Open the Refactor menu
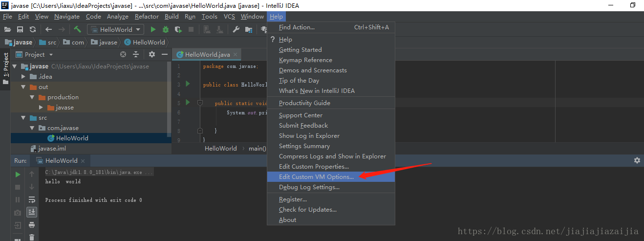644x241 pixels. point(147,17)
